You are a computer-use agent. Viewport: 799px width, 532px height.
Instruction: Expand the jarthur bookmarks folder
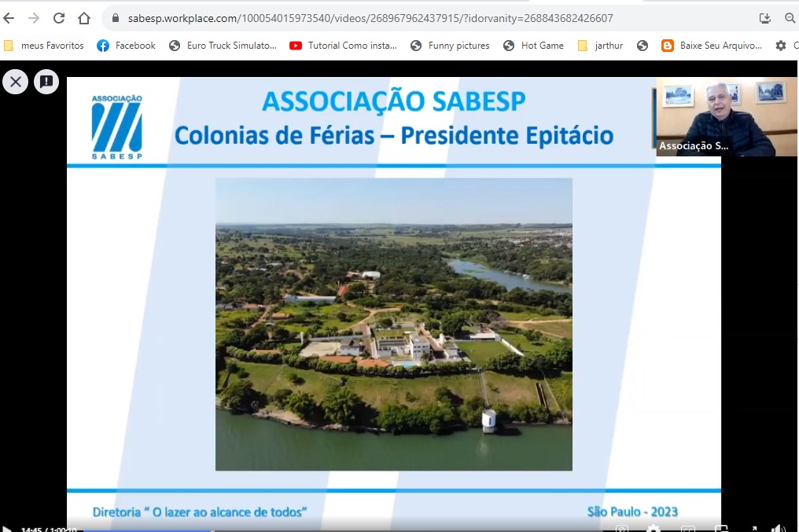600,46
